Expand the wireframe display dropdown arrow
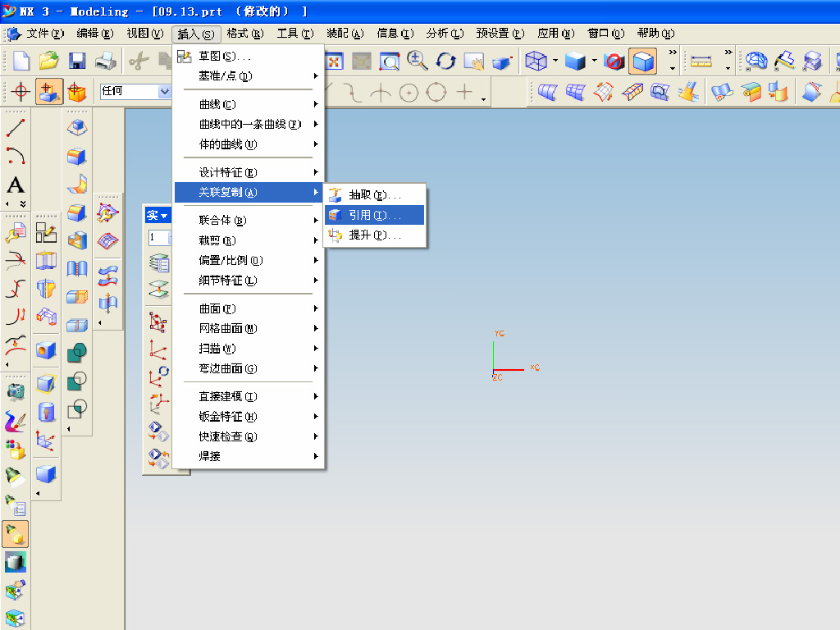This screenshot has height=630, width=840. 555,61
